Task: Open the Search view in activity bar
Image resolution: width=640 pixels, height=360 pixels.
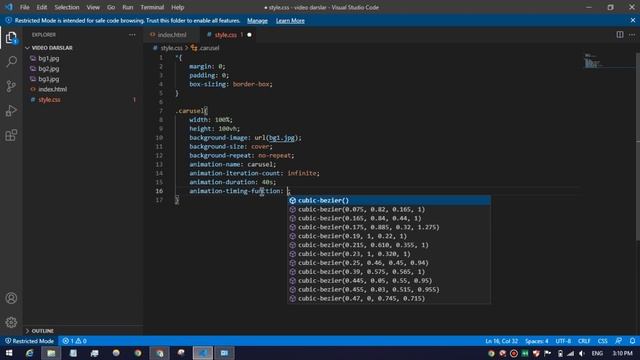Action: tap(11, 62)
